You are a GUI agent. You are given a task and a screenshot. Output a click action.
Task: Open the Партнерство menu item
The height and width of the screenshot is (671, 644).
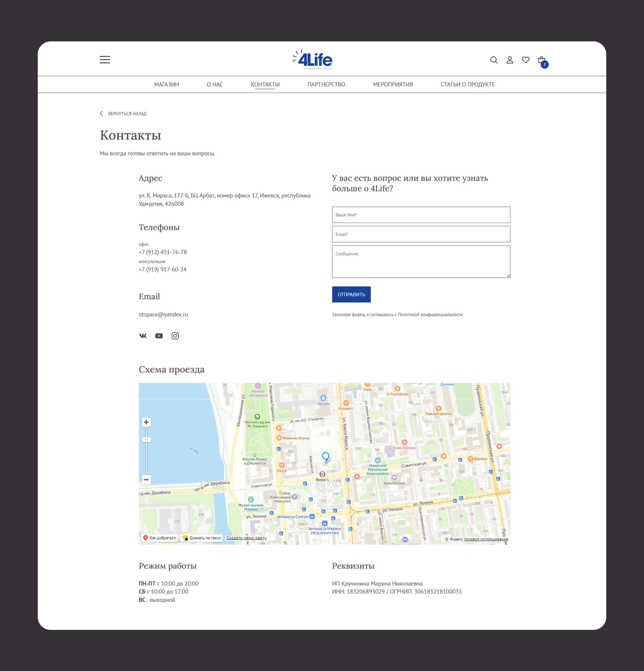326,85
